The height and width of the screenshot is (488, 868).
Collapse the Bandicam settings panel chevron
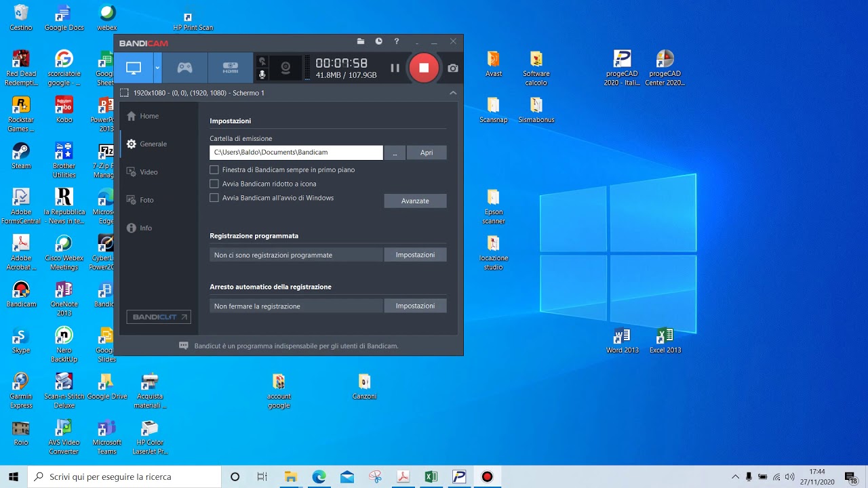click(453, 93)
